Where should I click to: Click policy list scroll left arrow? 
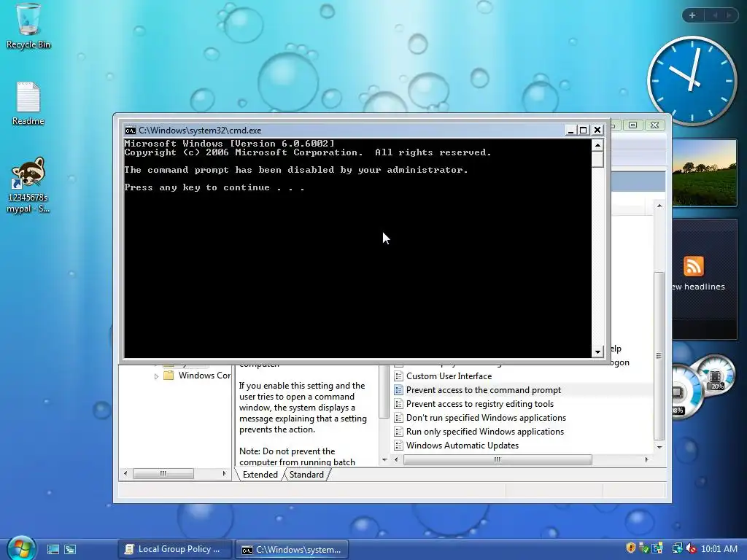tap(396, 459)
